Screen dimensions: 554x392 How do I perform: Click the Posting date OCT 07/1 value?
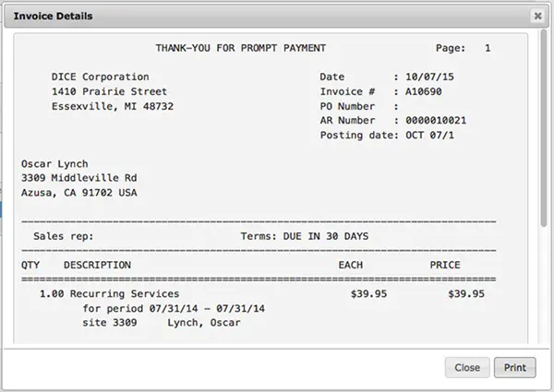pos(429,136)
